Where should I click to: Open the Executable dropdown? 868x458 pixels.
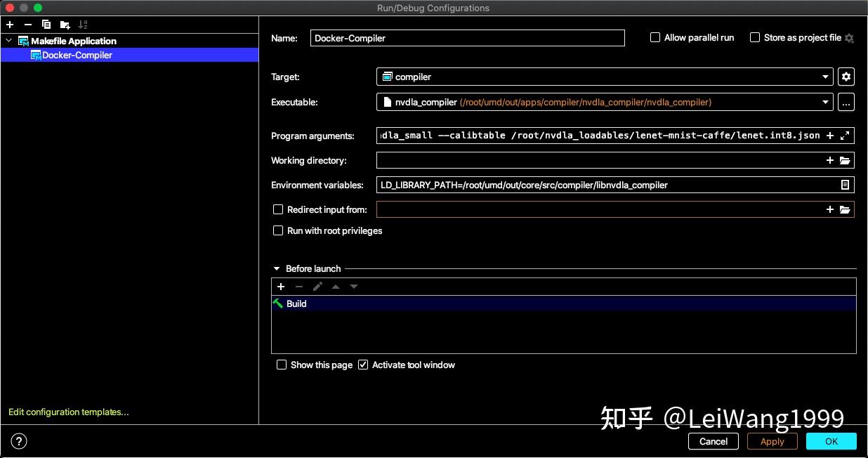point(826,102)
